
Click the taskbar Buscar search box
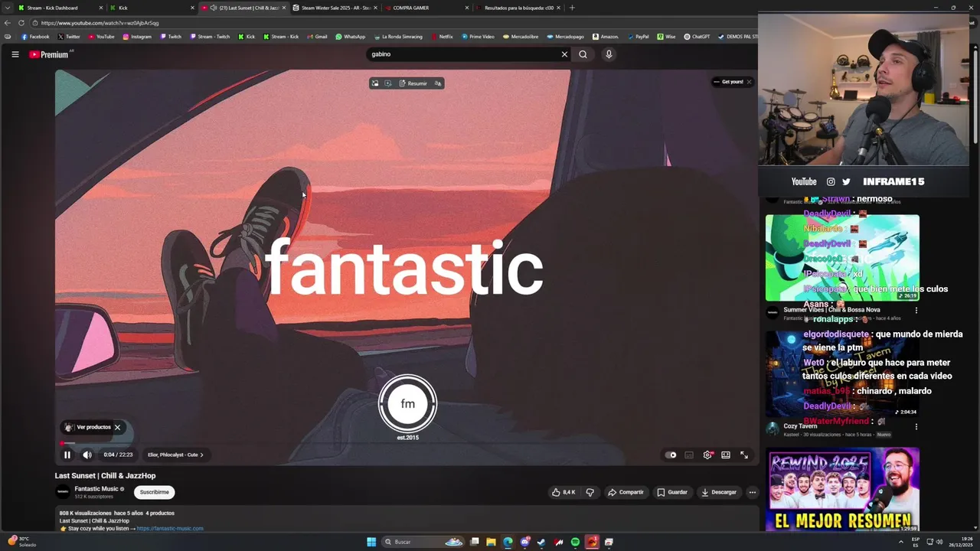[423, 542]
